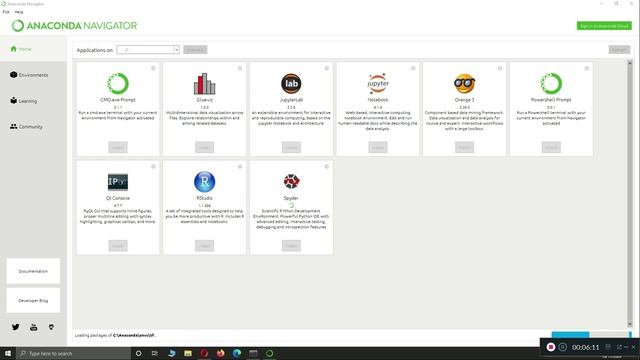Click the button under JupyterLab

click(291, 147)
